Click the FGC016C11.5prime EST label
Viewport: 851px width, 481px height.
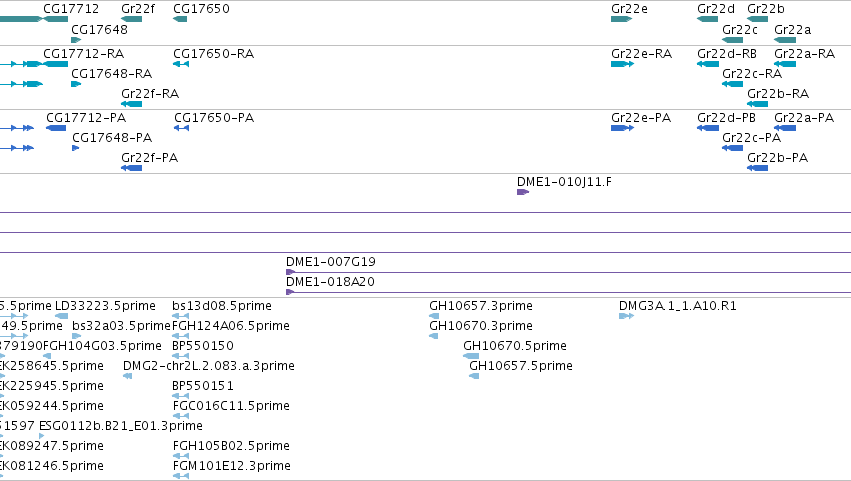231,406
